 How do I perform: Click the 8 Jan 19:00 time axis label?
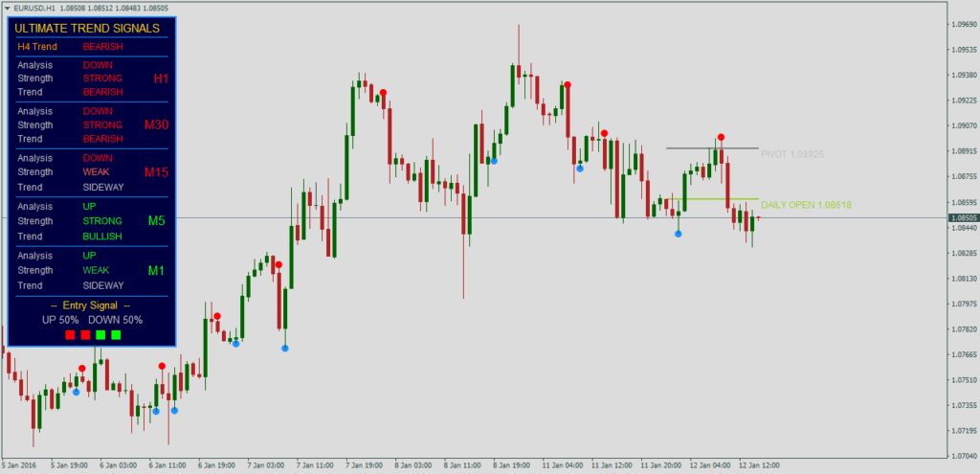[513, 465]
